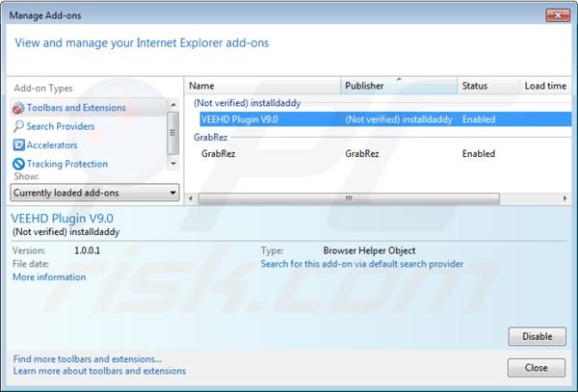Click the horizontal scrollbar left arrow
Image resolution: width=578 pixels, height=392 pixels.
[x=191, y=198]
